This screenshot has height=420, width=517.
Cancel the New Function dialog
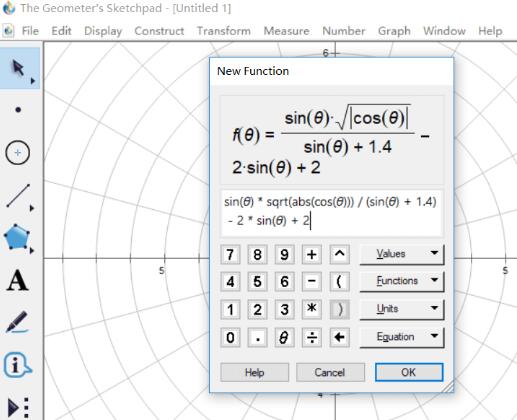[x=330, y=372]
